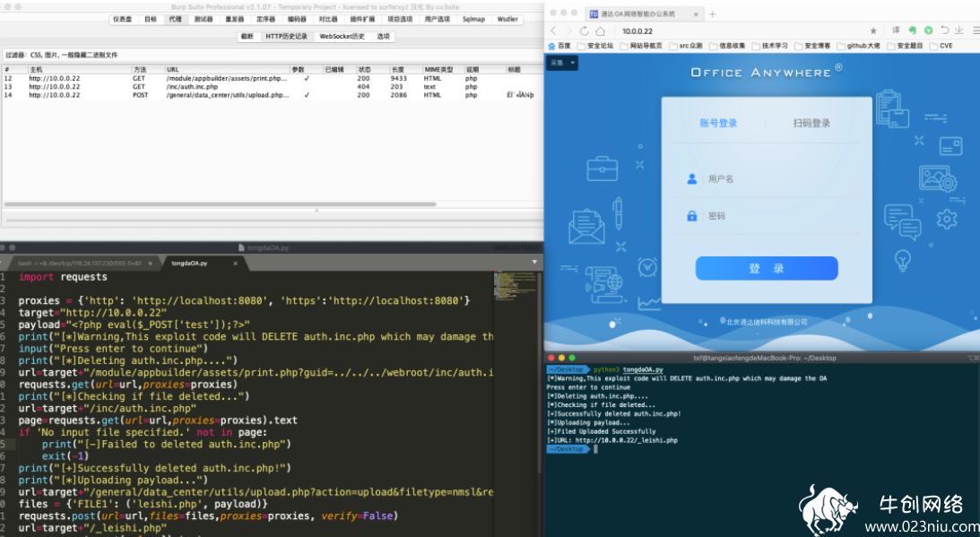Switch to proxy 选项 sub-tab
Viewport: 980px width, 537px height.
pos(383,36)
